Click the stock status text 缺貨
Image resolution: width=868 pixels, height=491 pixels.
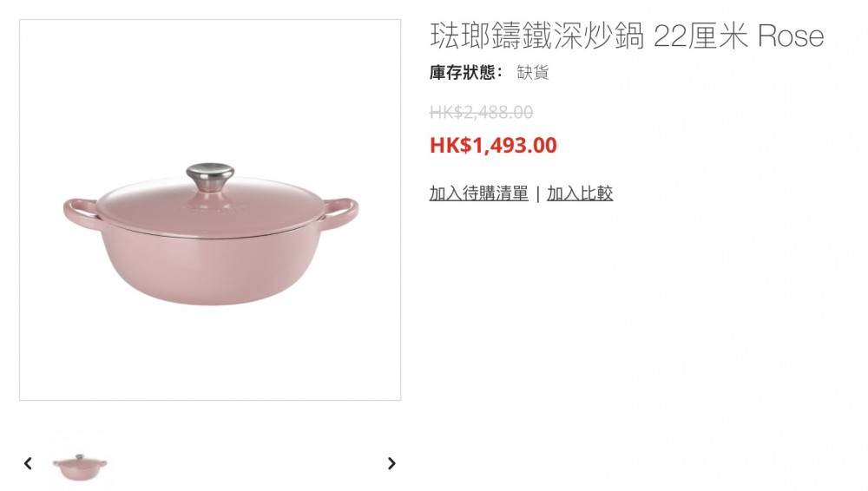[533, 73]
